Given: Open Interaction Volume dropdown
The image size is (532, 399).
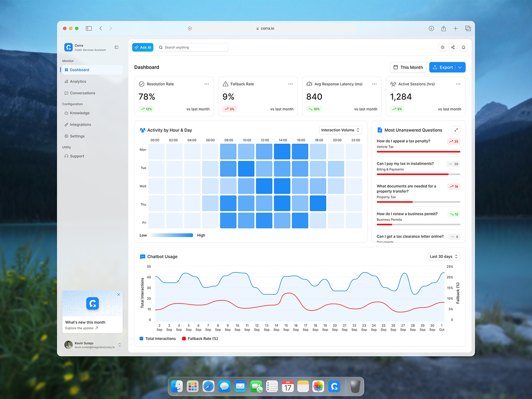Looking at the screenshot, I should click(341, 130).
